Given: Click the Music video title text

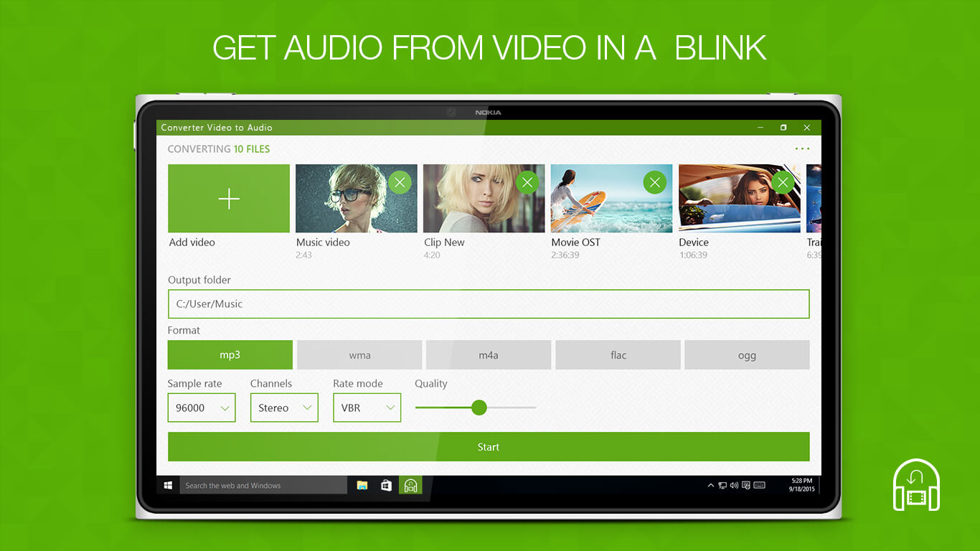Looking at the screenshot, I should tap(323, 242).
